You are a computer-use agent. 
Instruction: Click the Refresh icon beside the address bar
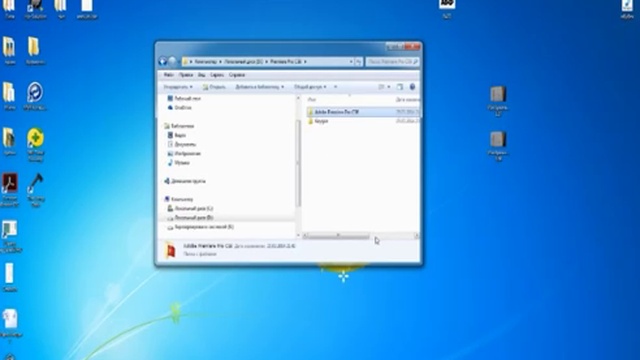[358, 62]
